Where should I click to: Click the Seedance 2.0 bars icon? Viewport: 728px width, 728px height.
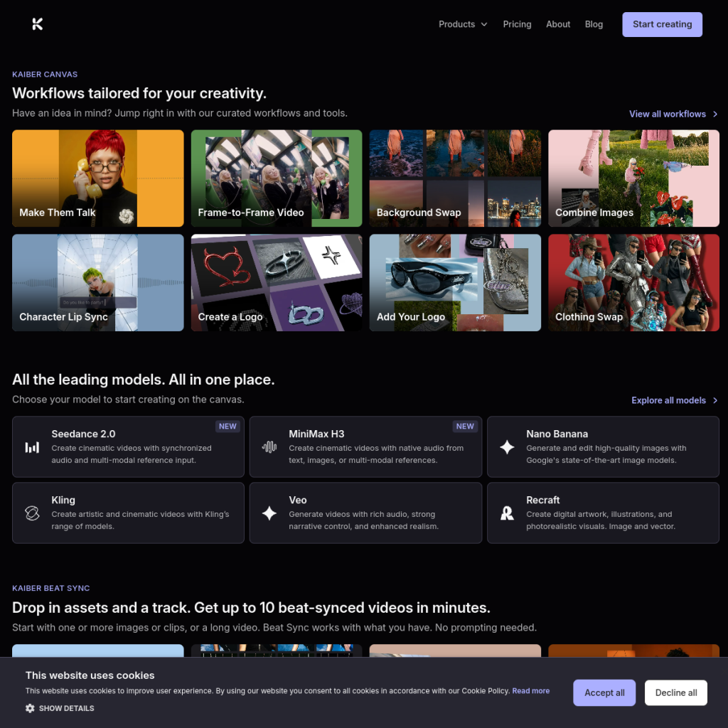click(32, 447)
